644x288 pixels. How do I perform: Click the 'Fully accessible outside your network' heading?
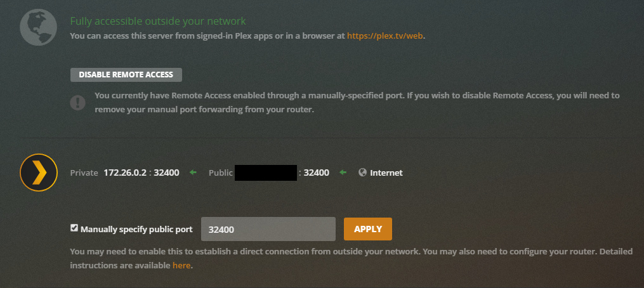coord(157,22)
